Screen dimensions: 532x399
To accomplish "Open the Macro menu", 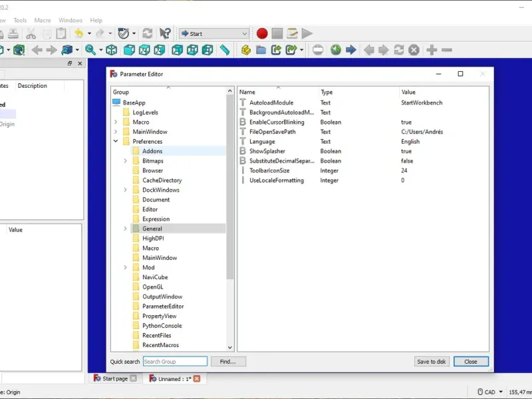I will click(x=43, y=21).
